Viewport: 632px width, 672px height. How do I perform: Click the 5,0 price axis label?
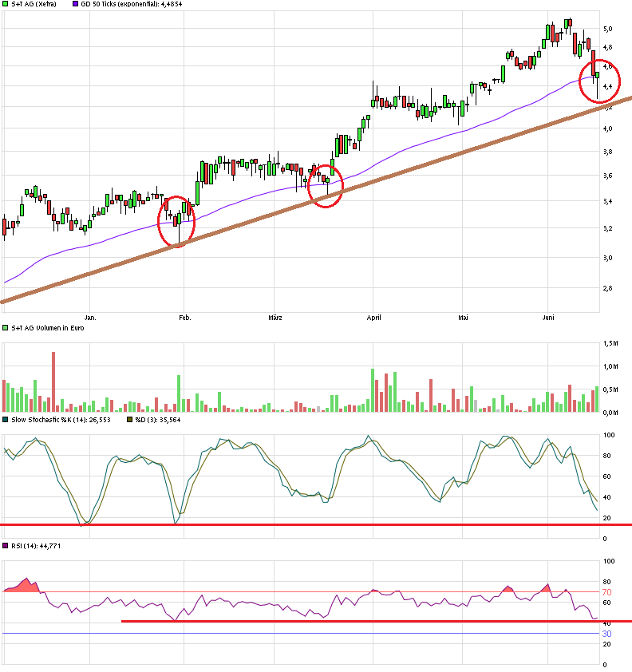click(x=608, y=29)
